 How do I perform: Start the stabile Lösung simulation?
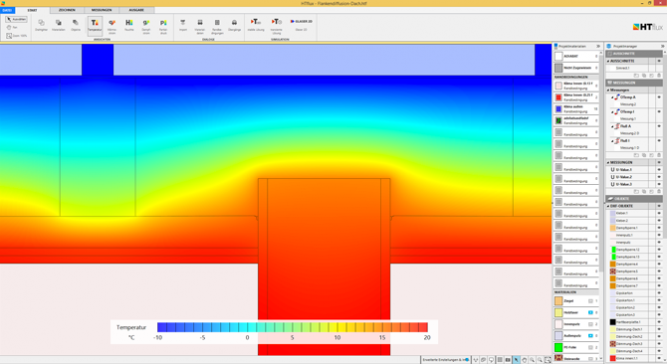256,26
